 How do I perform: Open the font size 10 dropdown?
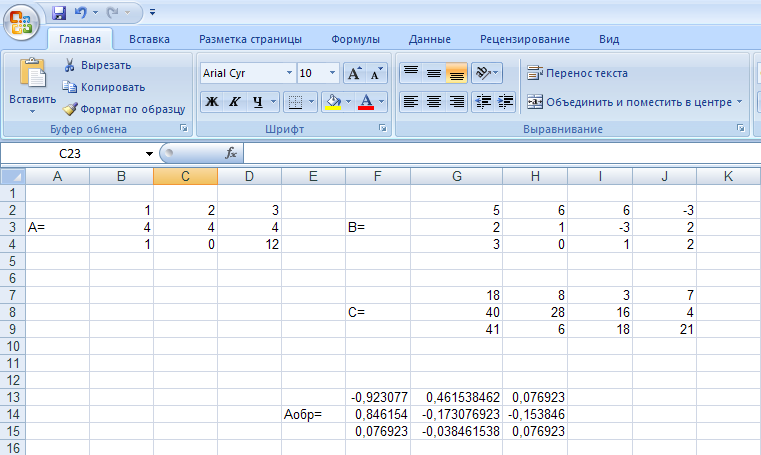(332, 73)
